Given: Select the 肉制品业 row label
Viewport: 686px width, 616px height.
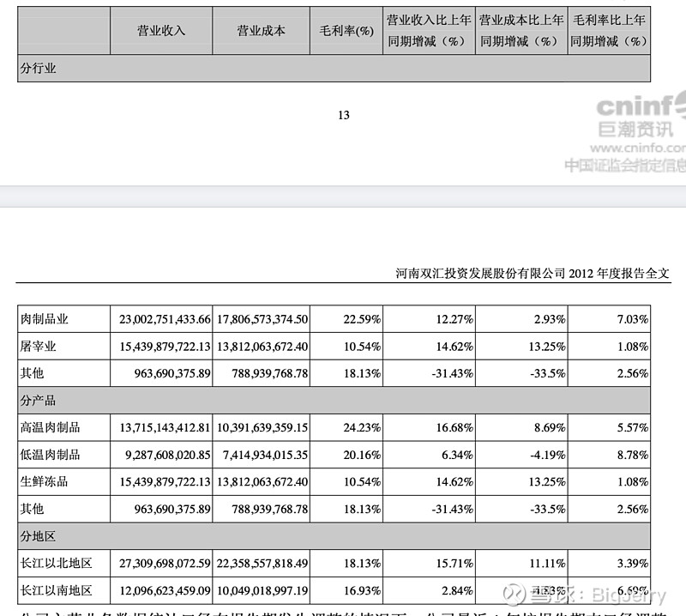Looking at the screenshot, I should pos(45,319).
